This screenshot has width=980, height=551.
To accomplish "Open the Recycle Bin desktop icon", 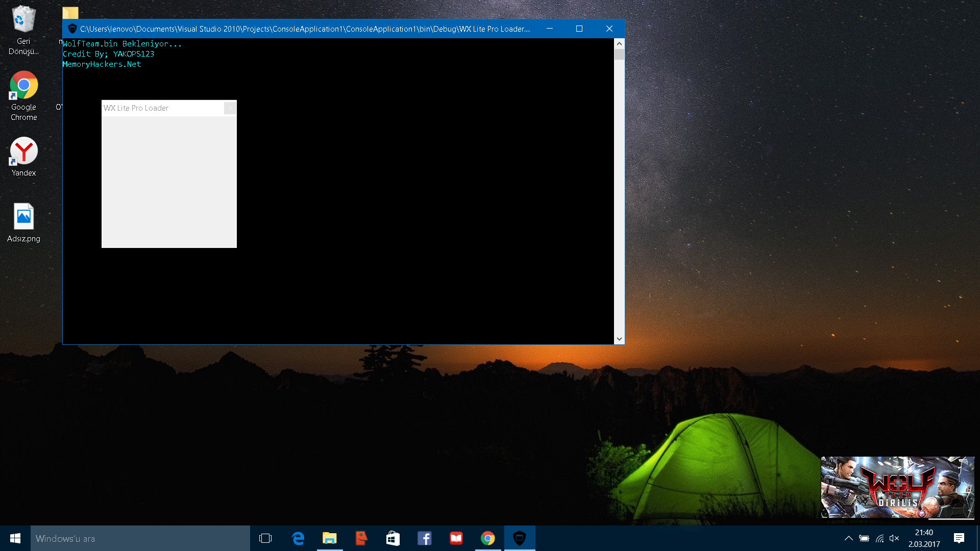I will pyautogui.click(x=23, y=30).
